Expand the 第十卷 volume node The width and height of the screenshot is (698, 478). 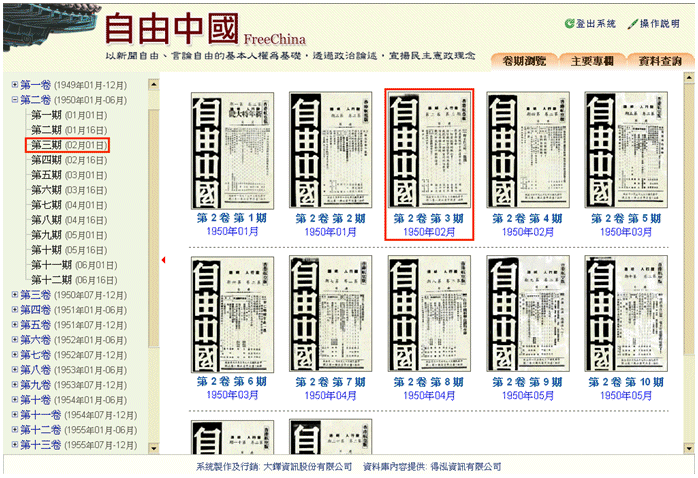[14, 400]
